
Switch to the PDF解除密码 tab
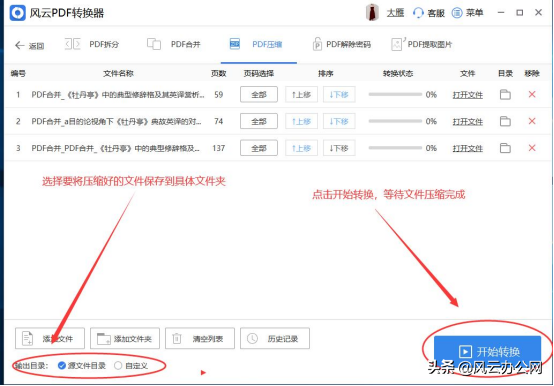tap(341, 44)
